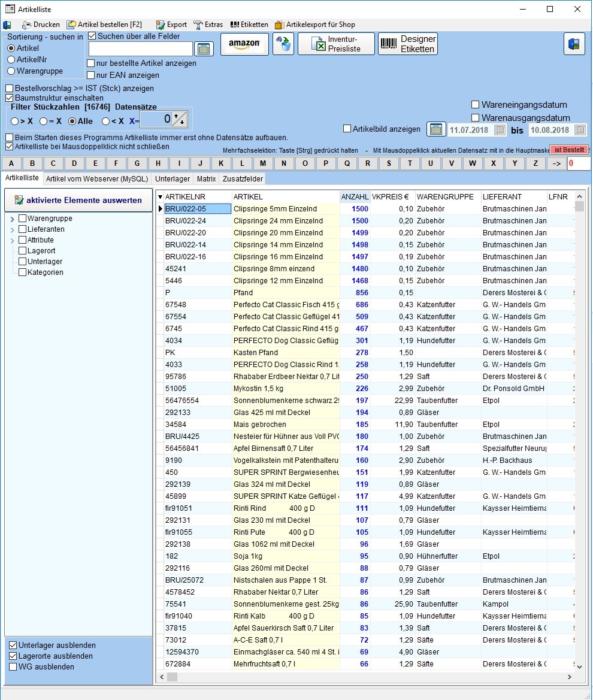Viewport: 593px width, 700px height.
Task: Select the Mykostin 1,5 kg article row
Action: click(365, 389)
